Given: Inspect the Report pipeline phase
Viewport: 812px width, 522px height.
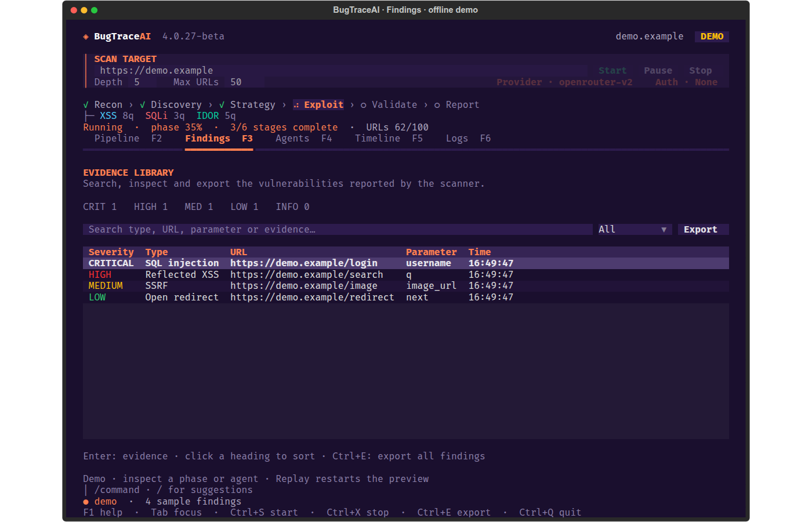Looking at the screenshot, I should coord(456,105).
